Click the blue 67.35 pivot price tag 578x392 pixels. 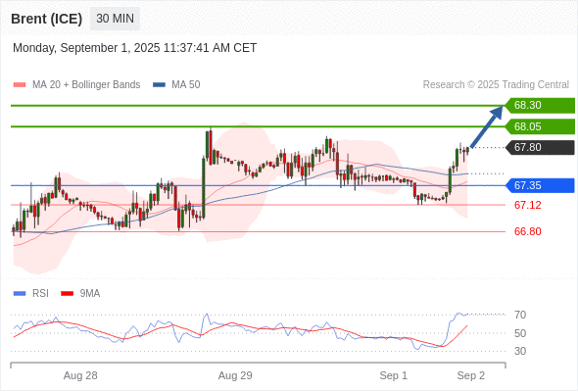540,185
